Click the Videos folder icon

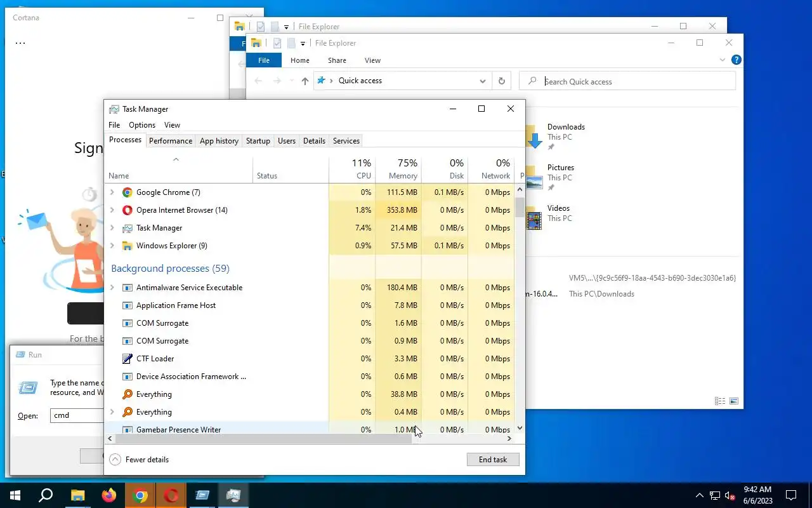click(x=534, y=218)
